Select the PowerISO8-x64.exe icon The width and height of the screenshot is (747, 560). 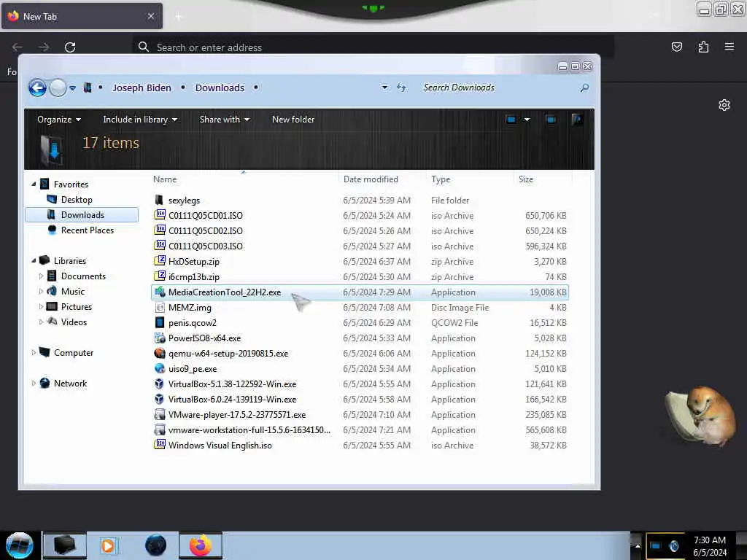(x=160, y=338)
